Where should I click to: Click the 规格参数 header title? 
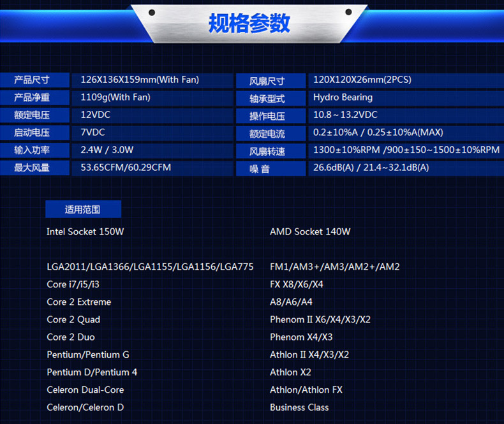249,23
